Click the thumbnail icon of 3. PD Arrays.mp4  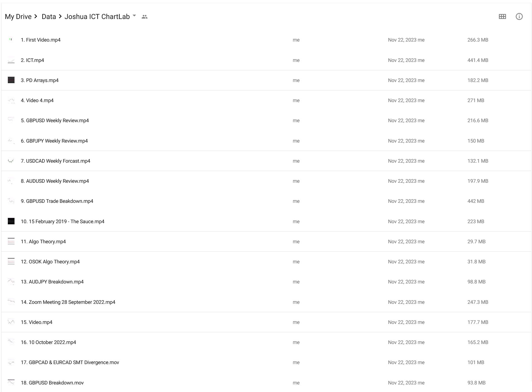tap(11, 80)
